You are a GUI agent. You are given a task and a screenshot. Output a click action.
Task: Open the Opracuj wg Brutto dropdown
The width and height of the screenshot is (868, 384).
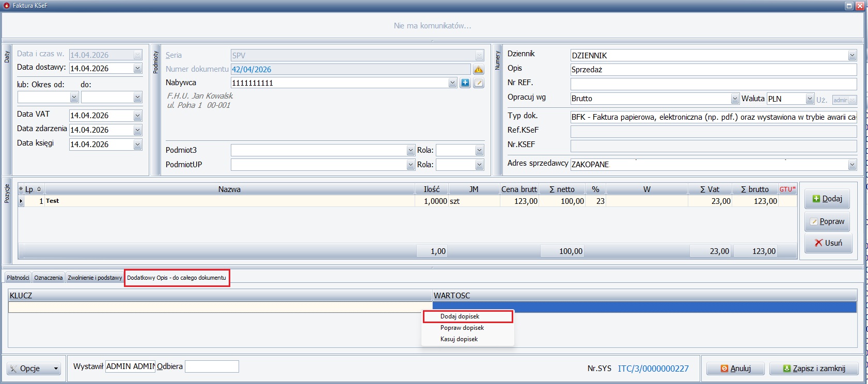pyautogui.click(x=735, y=99)
